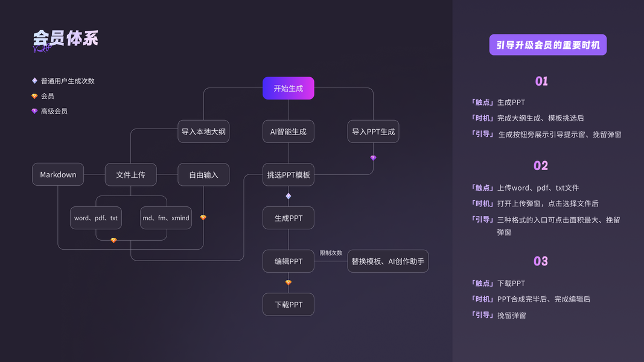This screenshot has height=362, width=644.
Task: Click the text PPT合成完毕后、完成编辑后
Action: (544, 299)
